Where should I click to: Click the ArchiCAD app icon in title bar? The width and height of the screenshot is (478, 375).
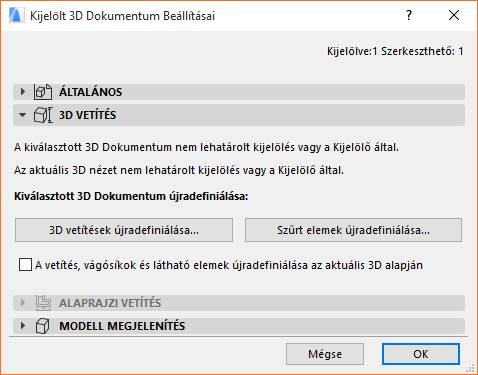16,16
